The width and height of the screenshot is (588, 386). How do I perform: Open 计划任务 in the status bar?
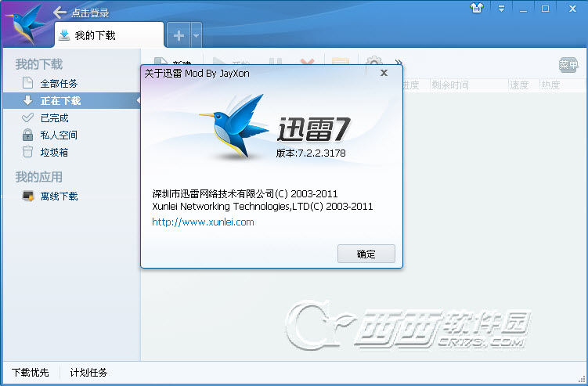tap(88, 373)
